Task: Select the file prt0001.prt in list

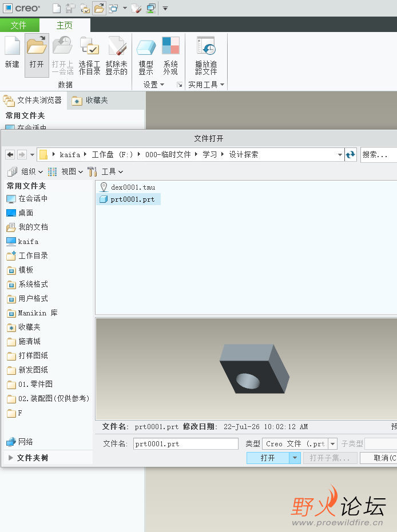Action: tap(128, 199)
